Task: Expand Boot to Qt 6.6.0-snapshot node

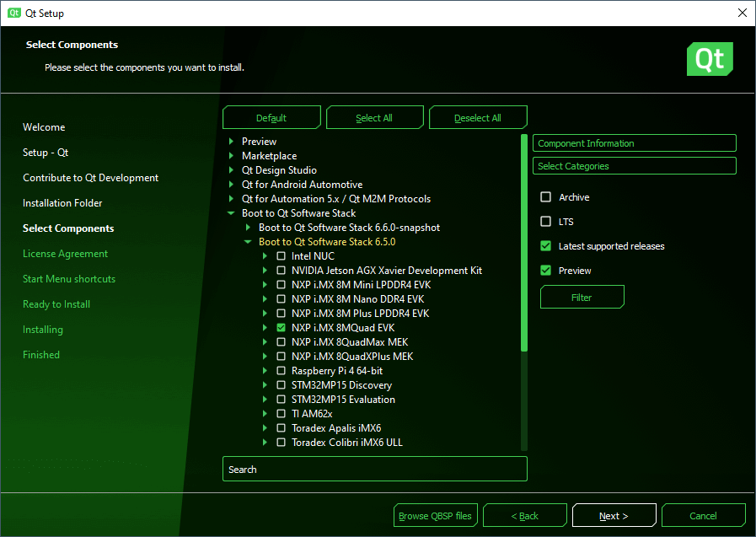Action: point(248,228)
